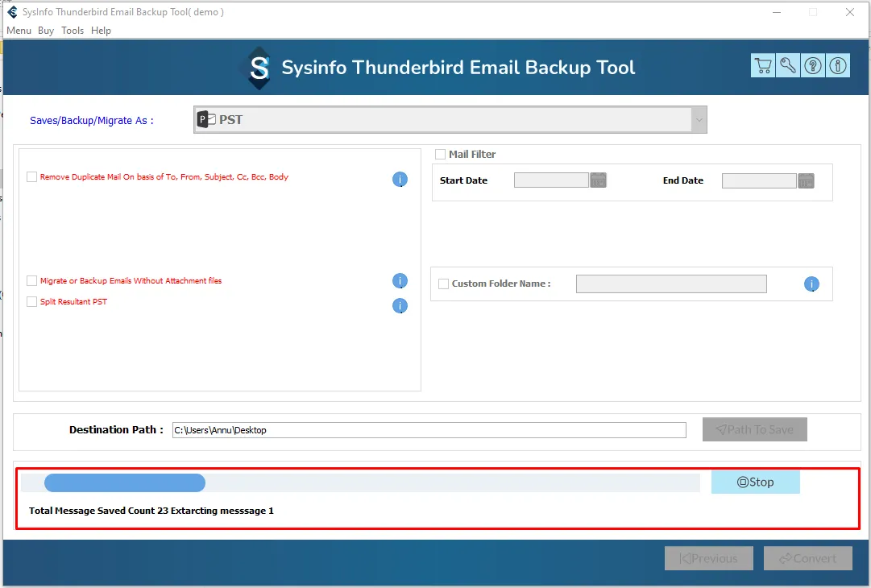Open the Tools menu

click(x=73, y=31)
